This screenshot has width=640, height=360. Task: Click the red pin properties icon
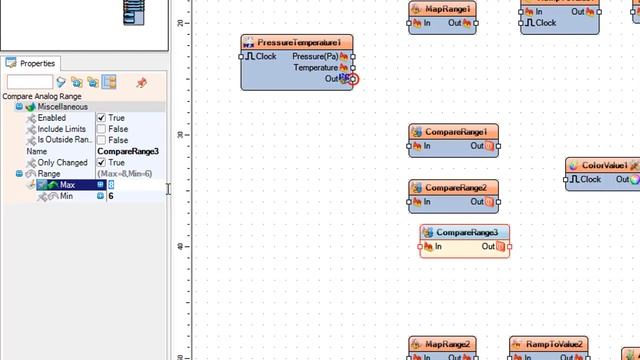point(142,83)
